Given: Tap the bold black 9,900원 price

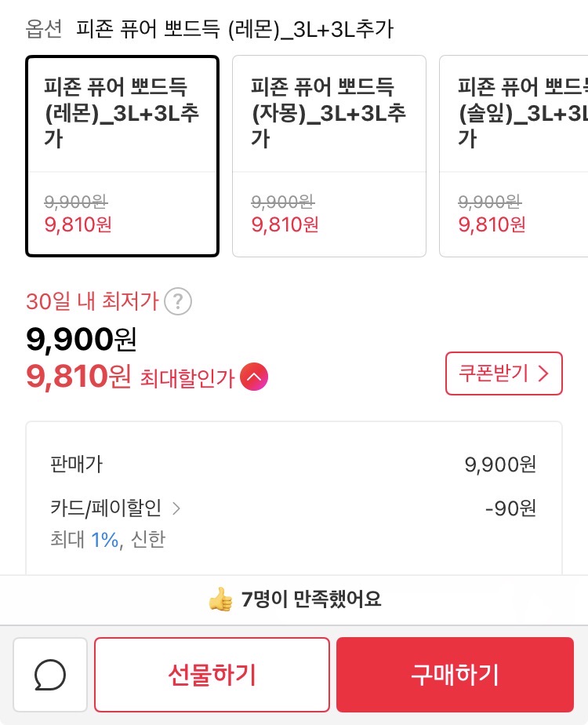Looking at the screenshot, I should (82, 340).
